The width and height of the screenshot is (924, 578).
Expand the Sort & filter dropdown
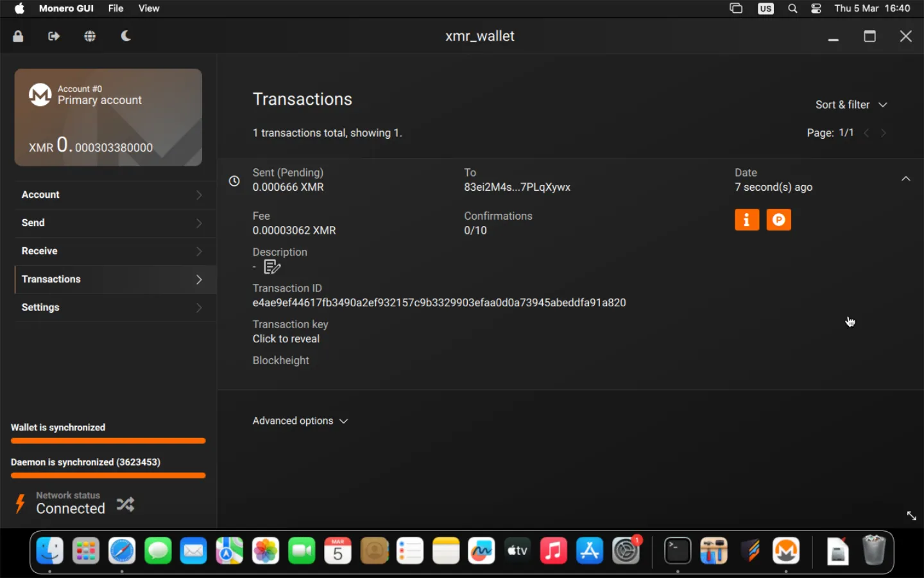point(851,105)
